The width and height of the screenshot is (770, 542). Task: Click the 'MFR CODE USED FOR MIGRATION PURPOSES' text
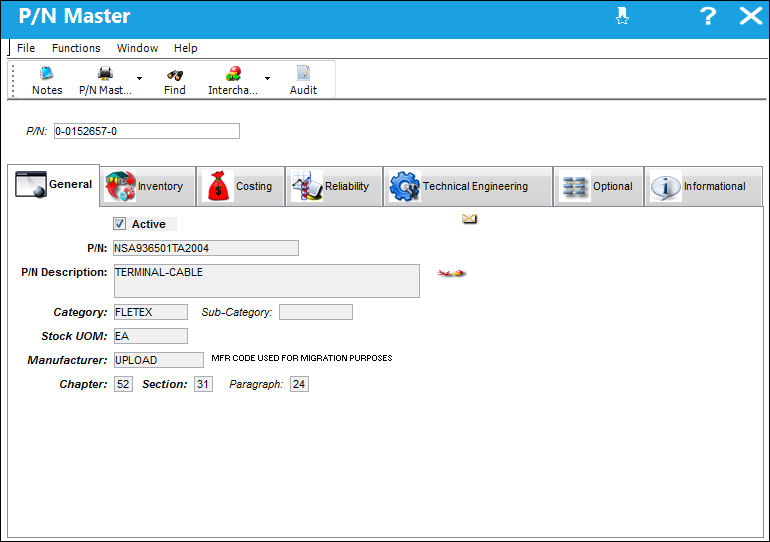(302, 358)
